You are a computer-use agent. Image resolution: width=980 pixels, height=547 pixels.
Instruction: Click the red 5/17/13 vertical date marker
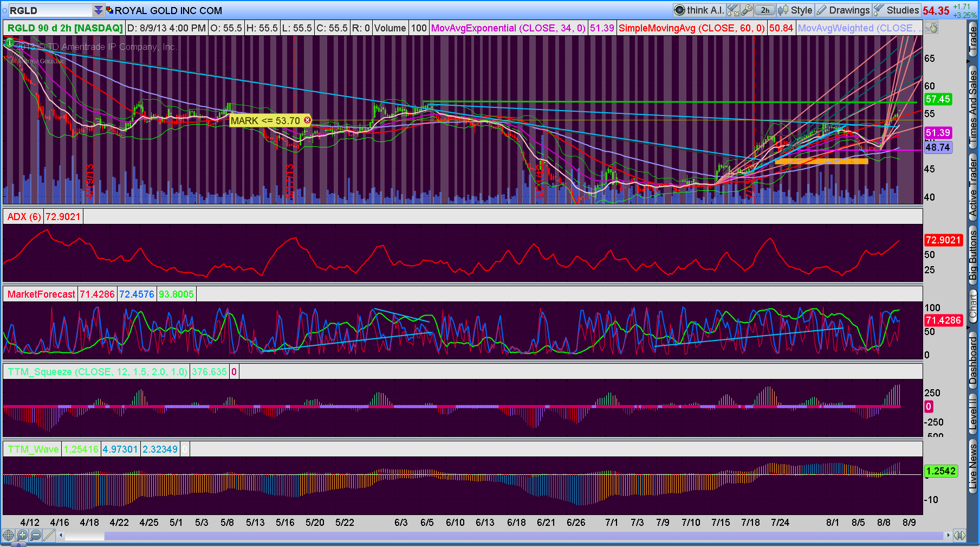point(291,182)
